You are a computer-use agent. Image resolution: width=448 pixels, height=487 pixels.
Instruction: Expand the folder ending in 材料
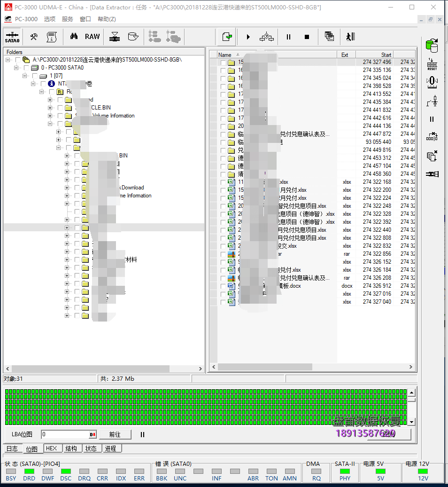(67, 259)
